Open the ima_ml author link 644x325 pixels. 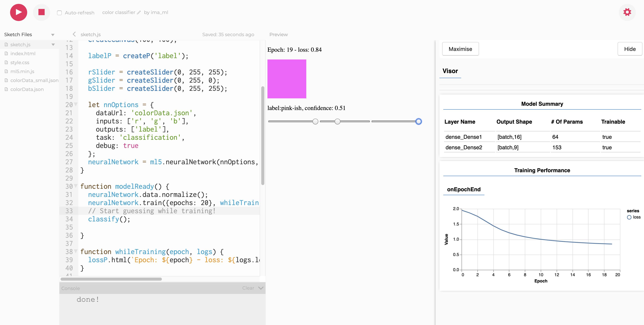[x=159, y=12]
